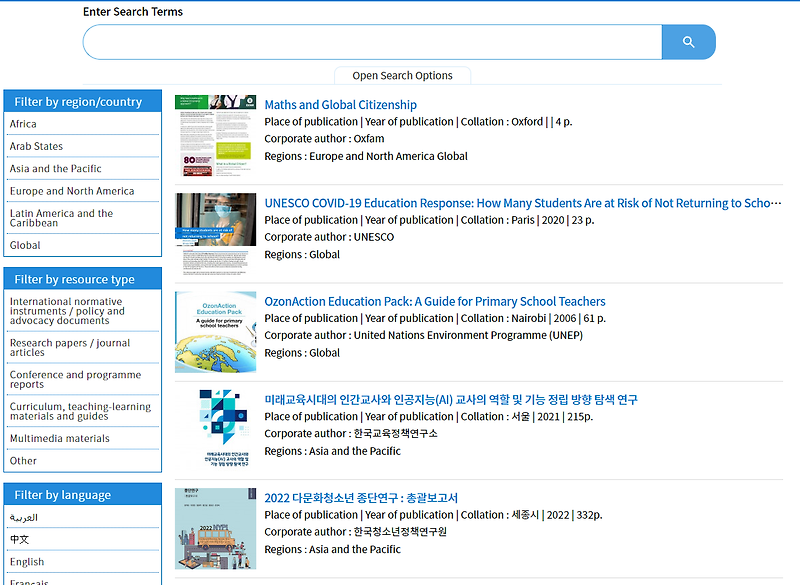
Task: Click Filter by region/country header
Action: tap(83, 101)
